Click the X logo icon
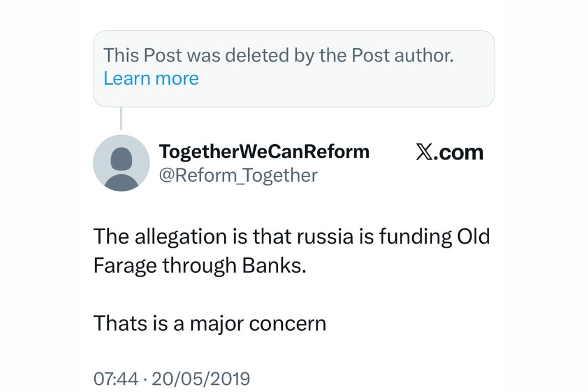The image size is (588, 392). pyautogui.click(x=423, y=152)
